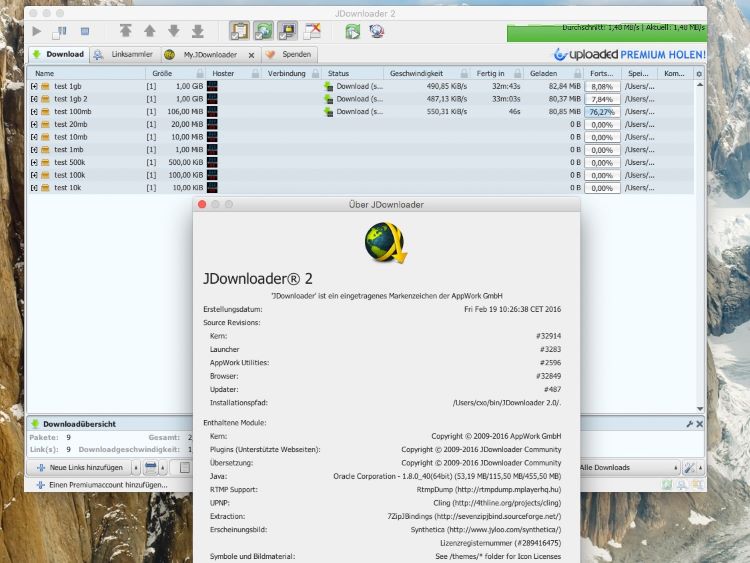
Task: Click the reconnect globe icon in toolbar
Action: pos(376,32)
